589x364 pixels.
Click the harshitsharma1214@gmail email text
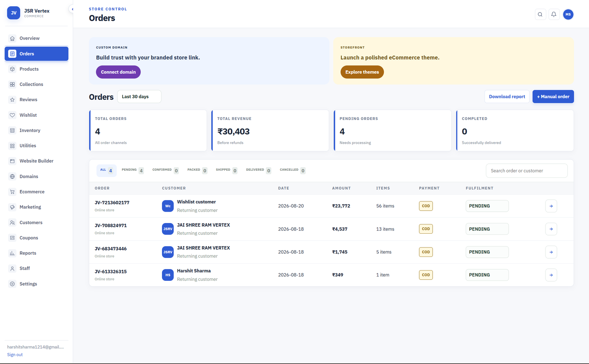[35, 347]
